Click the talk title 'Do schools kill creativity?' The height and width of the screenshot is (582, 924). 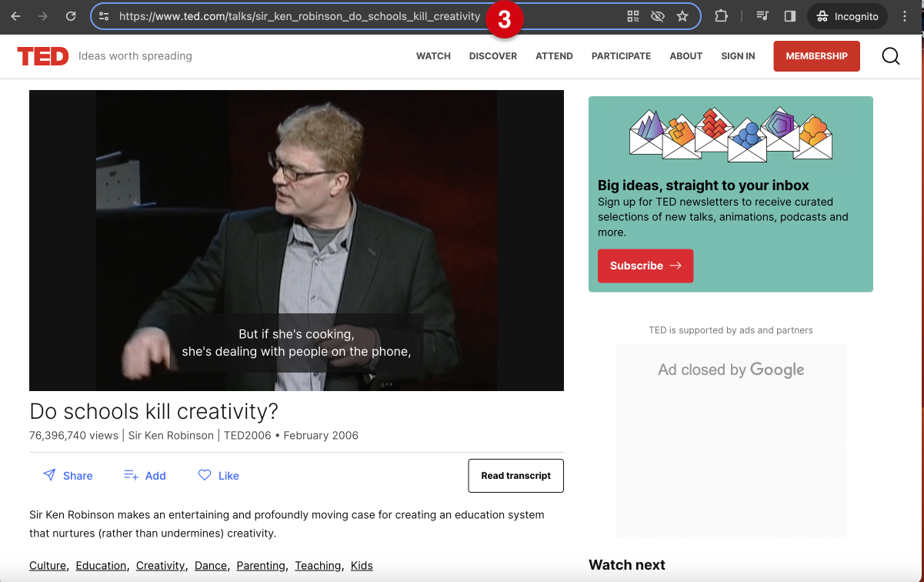tap(154, 411)
